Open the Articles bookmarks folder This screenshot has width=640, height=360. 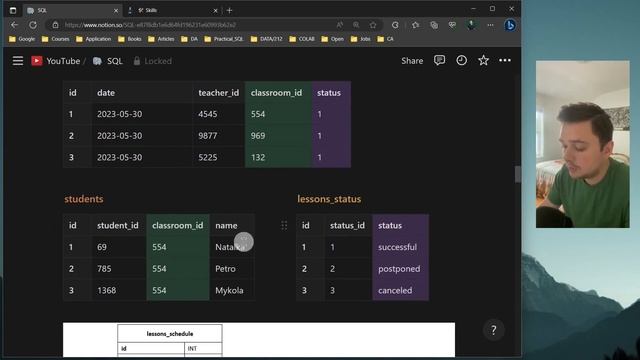(x=161, y=39)
